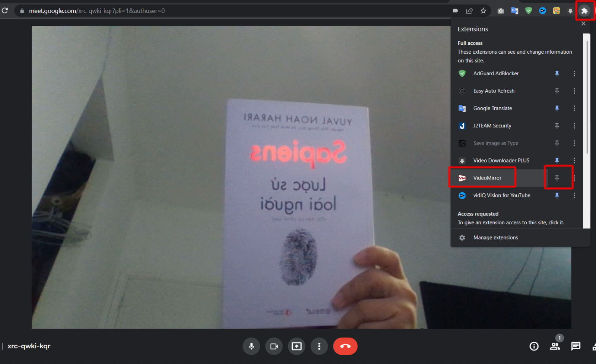Reload the Google Meet page

click(x=5, y=10)
